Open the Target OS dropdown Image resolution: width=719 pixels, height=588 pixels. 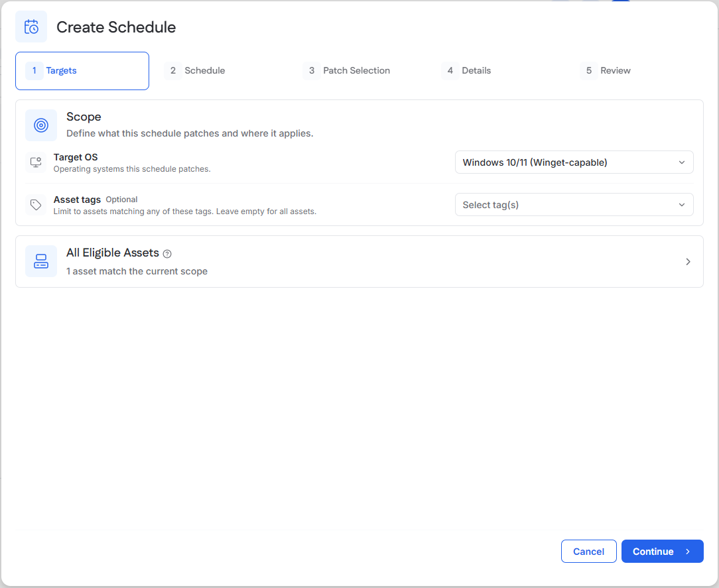[574, 162]
